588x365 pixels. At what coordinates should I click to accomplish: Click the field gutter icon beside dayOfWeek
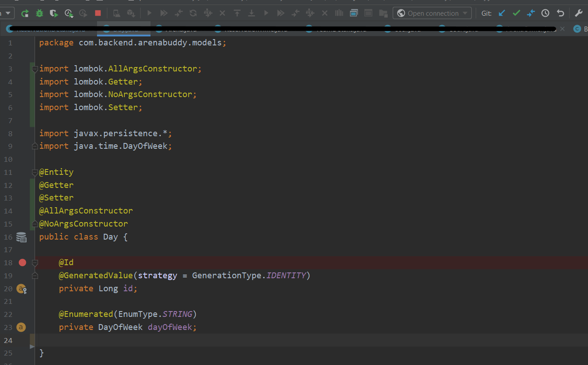coord(21,327)
